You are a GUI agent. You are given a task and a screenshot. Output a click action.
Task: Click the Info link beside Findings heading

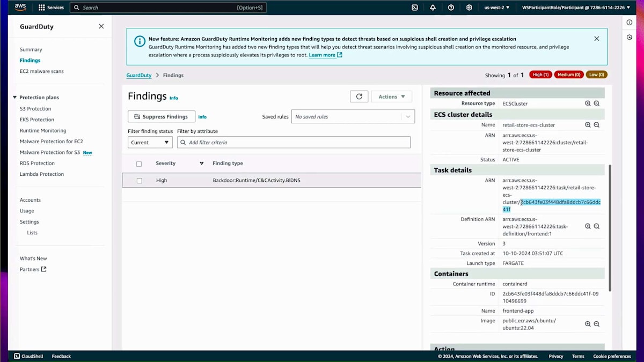(173, 98)
